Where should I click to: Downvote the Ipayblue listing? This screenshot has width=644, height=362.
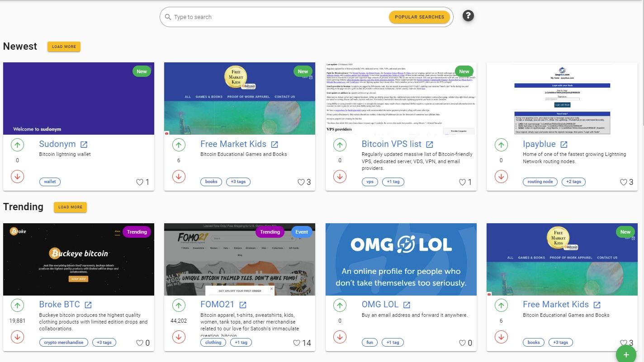pyautogui.click(x=501, y=176)
